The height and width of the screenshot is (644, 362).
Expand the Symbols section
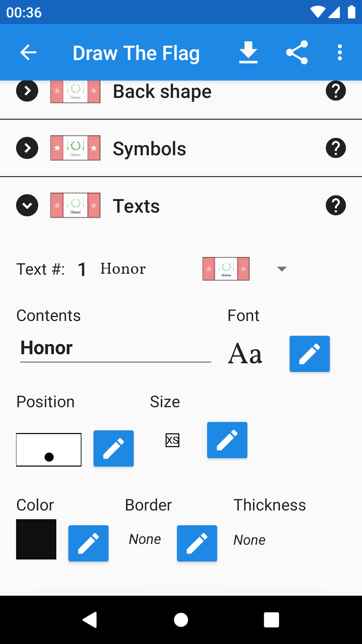[27, 148]
